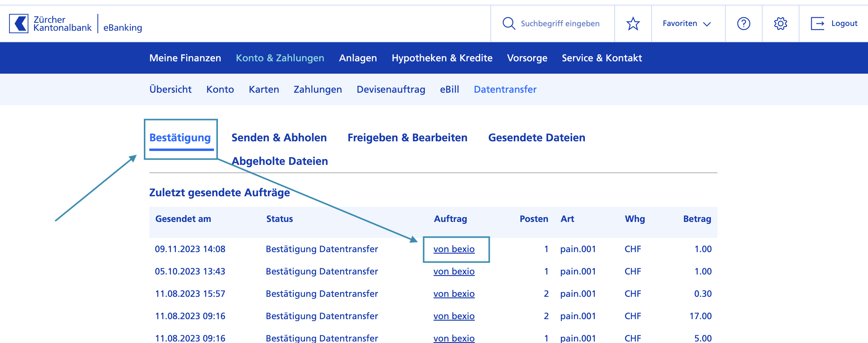
Task: Switch to the Senden & Abholen tab
Action: coord(279,137)
